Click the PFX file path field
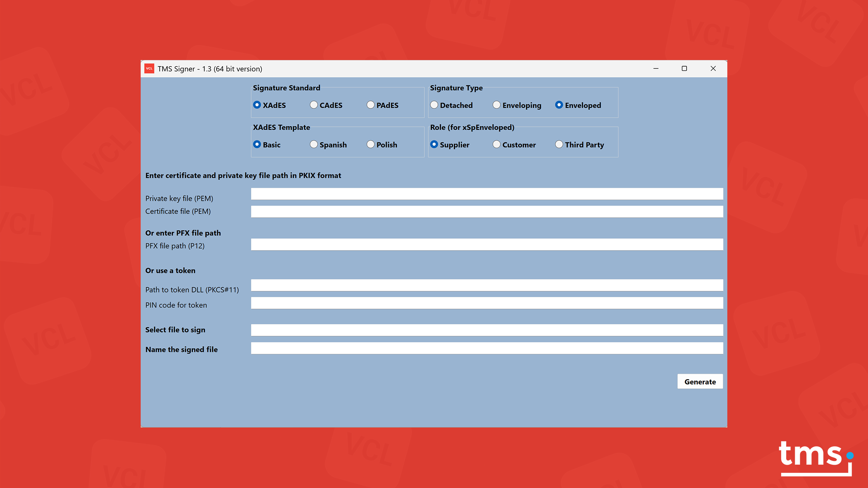This screenshot has height=488, width=868. 487,244
